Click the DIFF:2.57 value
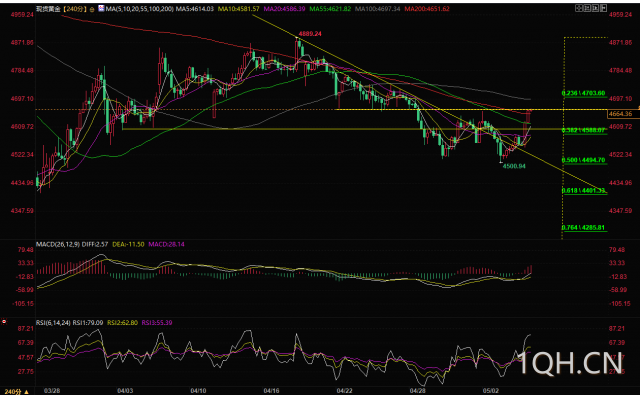The width and height of the screenshot is (640, 400). 95,244
